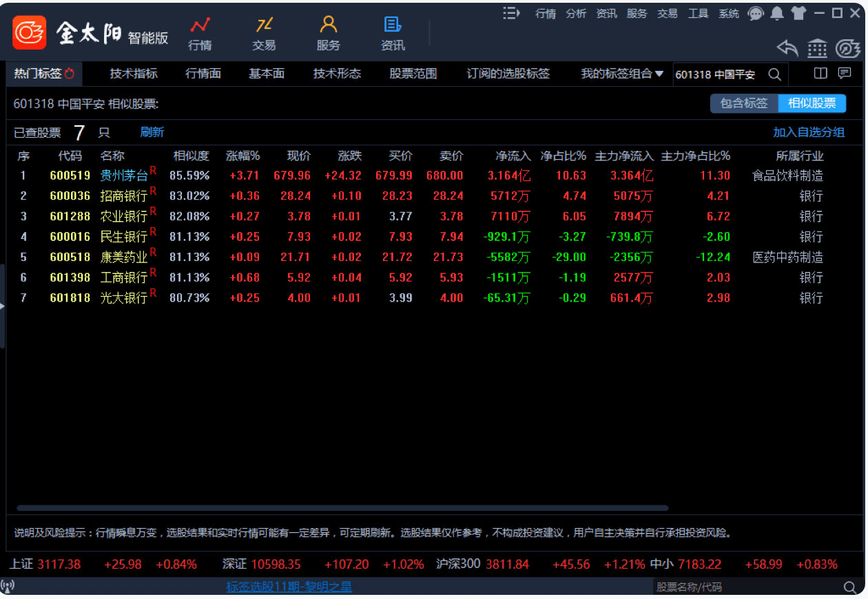
Task: Switch to 基本面 tab
Action: click(x=267, y=74)
